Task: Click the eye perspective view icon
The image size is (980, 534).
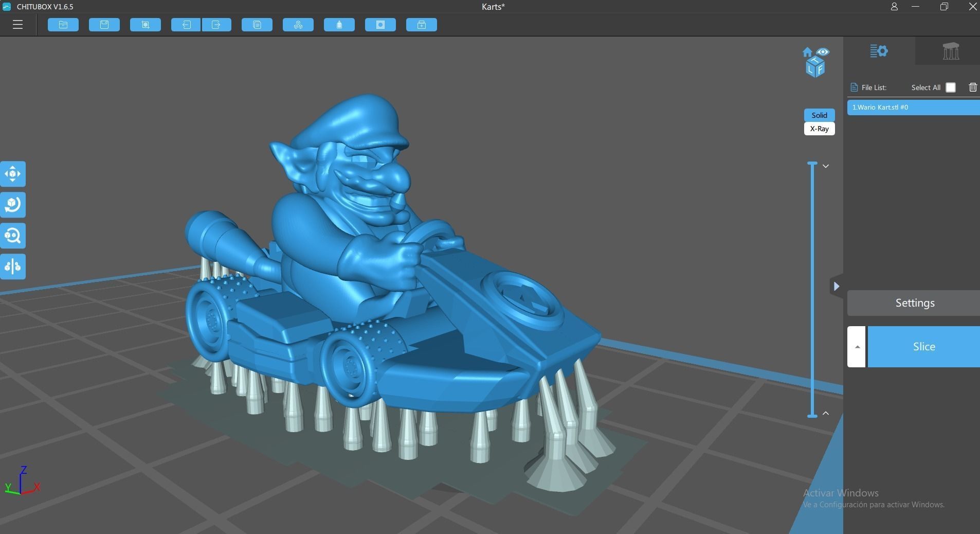Action: tap(823, 52)
